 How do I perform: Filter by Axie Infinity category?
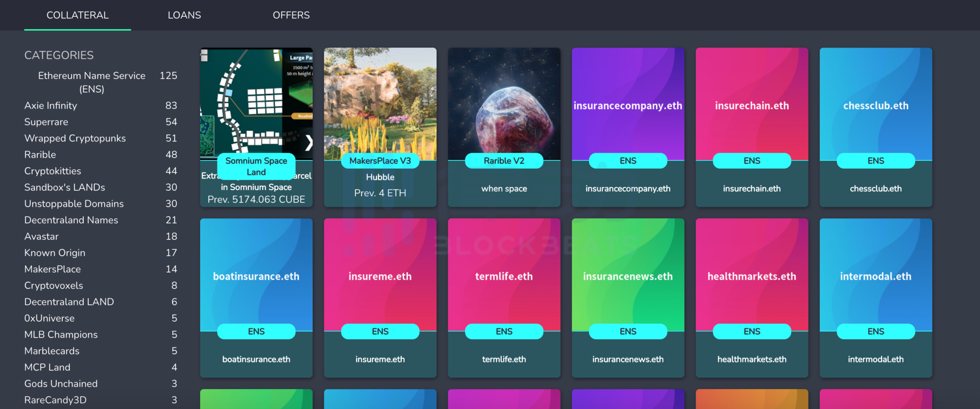(x=101, y=106)
